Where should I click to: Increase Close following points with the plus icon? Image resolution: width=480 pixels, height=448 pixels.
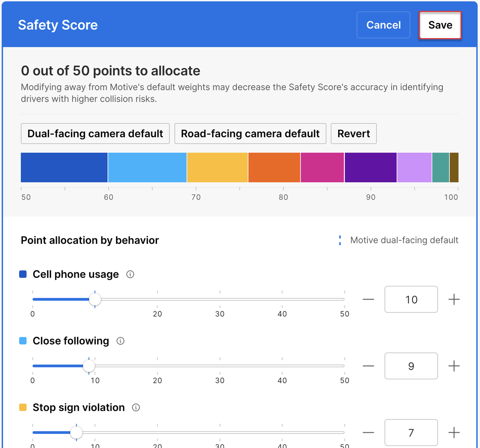(454, 366)
